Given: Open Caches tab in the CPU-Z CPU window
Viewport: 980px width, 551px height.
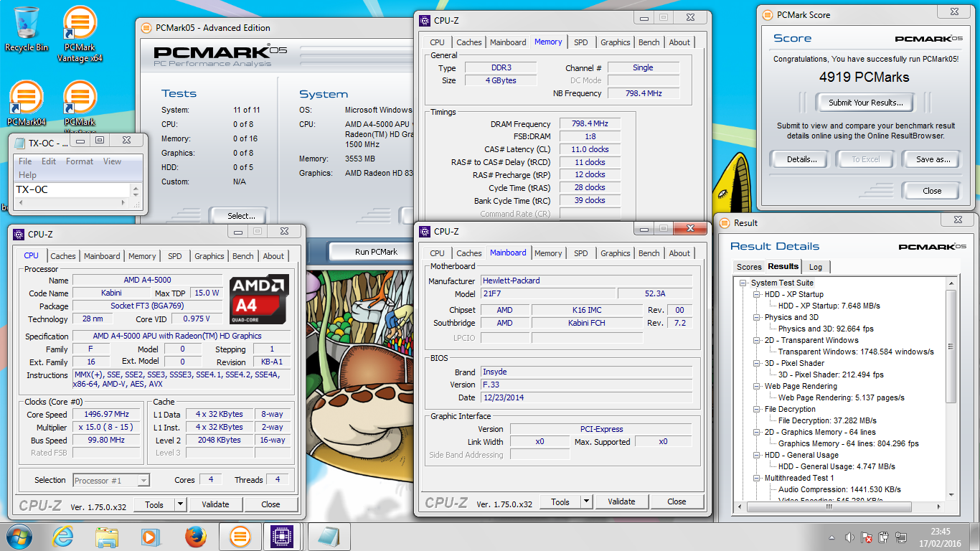Looking at the screenshot, I should pos(63,256).
